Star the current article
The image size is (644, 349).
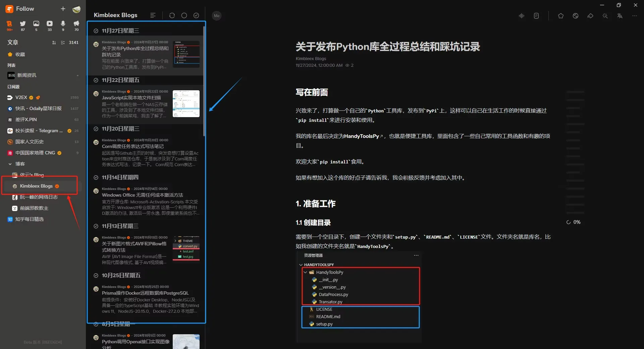[x=560, y=16]
